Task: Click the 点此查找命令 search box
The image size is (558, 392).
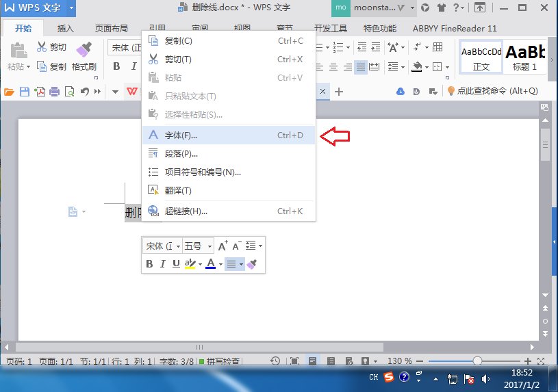Action: pyautogui.click(x=493, y=92)
